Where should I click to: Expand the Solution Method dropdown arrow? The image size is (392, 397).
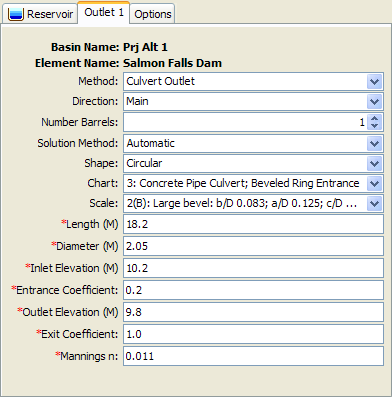click(374, 144)
